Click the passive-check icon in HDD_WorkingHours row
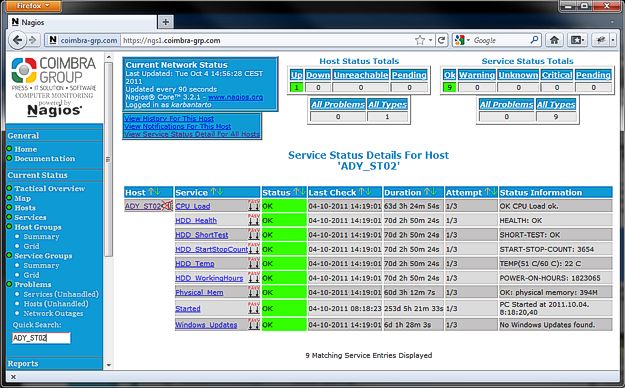This screenshot has height=388, width=625. (254, 278)
